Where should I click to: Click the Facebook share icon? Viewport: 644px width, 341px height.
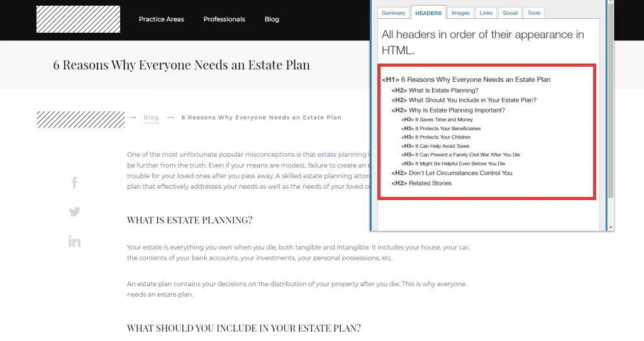tap(74, 183)
